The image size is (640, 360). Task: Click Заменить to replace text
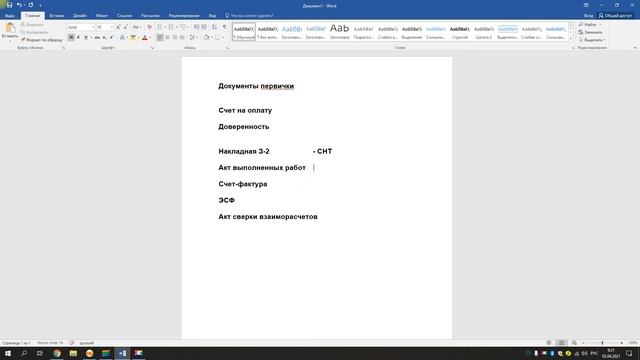(x=590, y=32)
